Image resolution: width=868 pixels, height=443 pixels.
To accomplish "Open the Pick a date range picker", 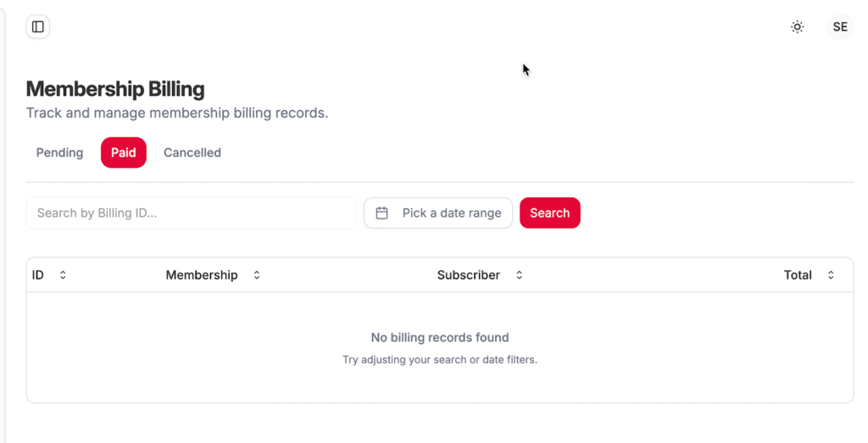I will point(451,213).
